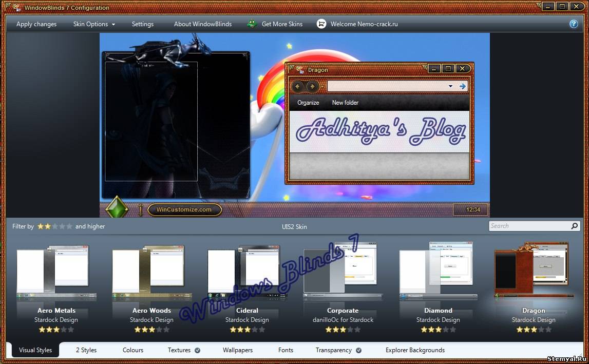Click the green frog Get More Skins icon
This screenshot has width=589, height=364.
click(x=251, y=24)
